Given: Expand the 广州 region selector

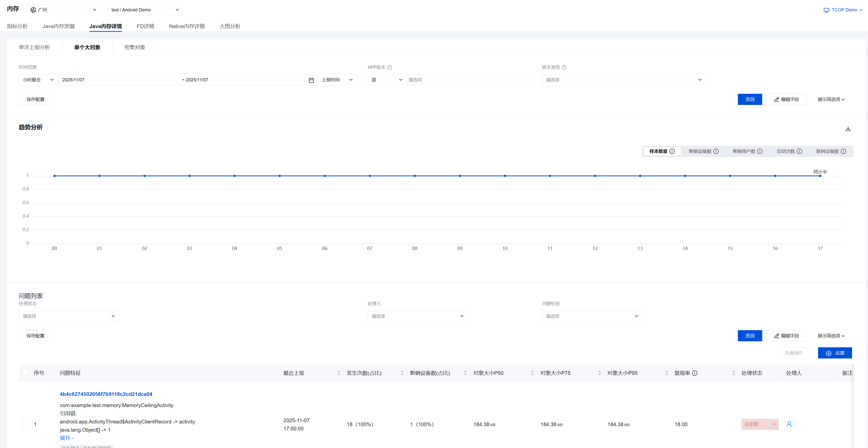Looking at the screenshot, I should click(63, 10).
